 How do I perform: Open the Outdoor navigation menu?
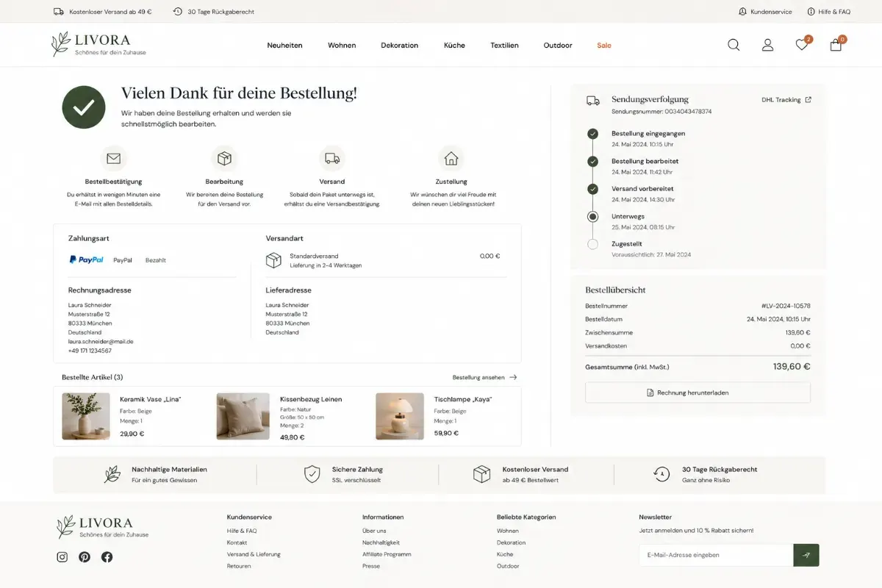point(558,46)
